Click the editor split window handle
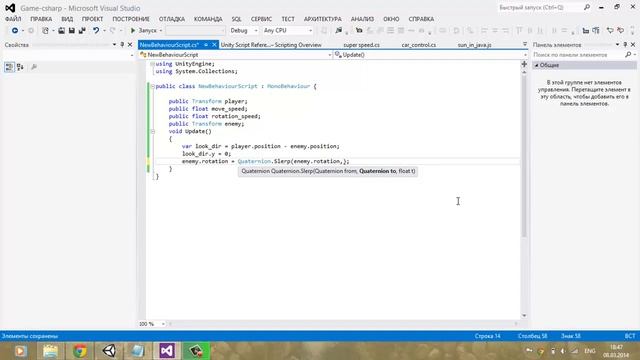The height and width of the screenshot is (360, 640). pos(524,64)
